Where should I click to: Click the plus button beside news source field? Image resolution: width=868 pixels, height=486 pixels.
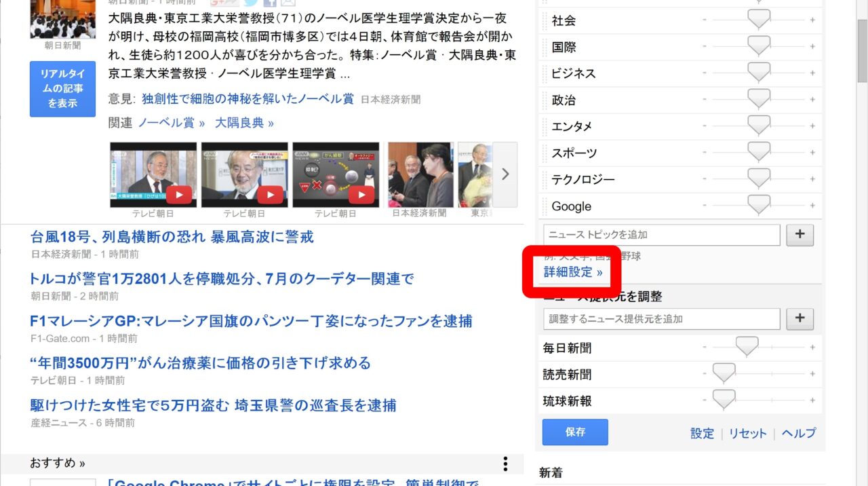tap(800, 318)
